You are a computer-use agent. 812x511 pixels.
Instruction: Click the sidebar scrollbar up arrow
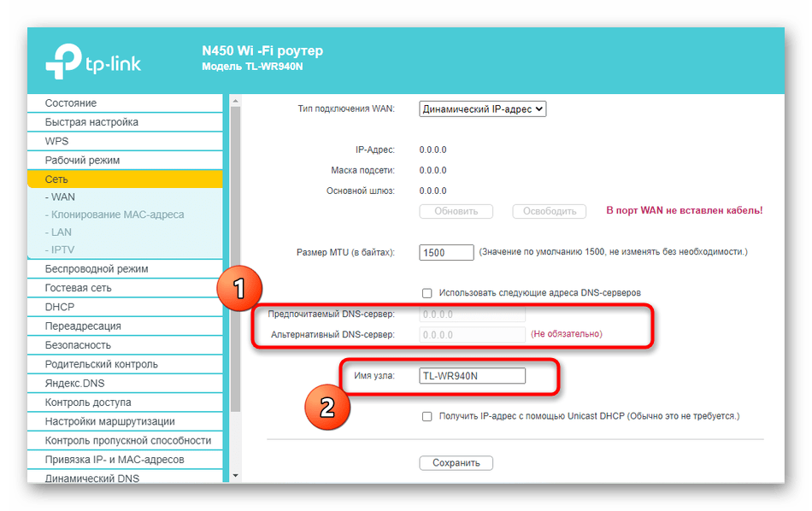236,101
